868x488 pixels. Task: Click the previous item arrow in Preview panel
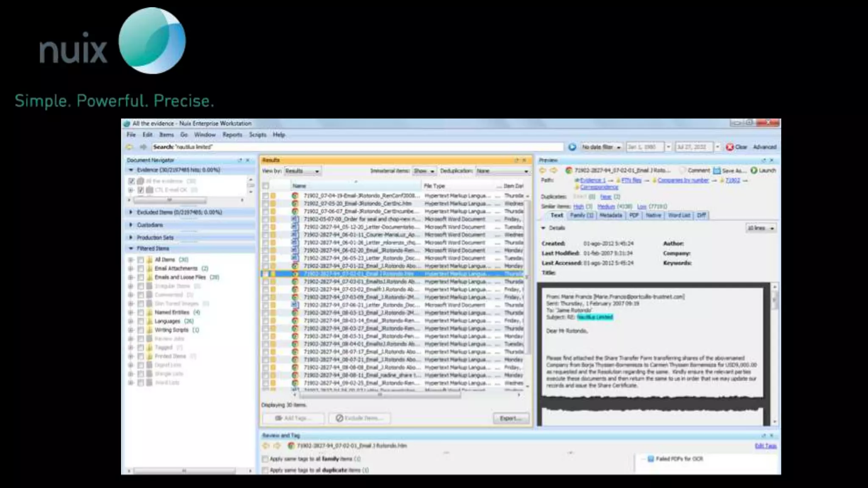pos(542,170)
